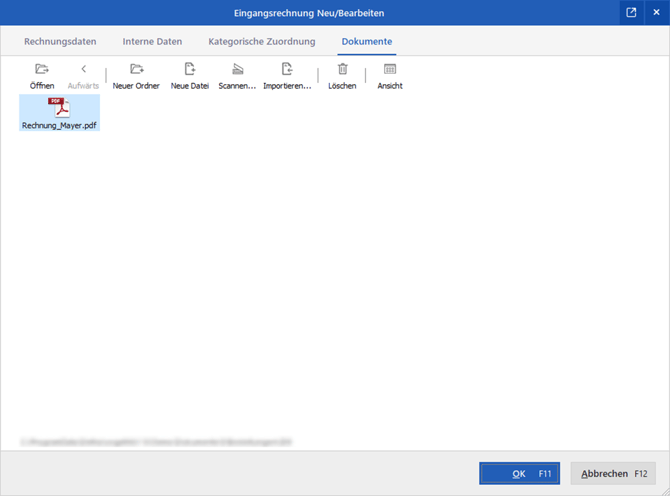Image resolution: width=670 pixels, height=496 pixels.
Task: Select the Dokumente tab
Action: [366, 42]
